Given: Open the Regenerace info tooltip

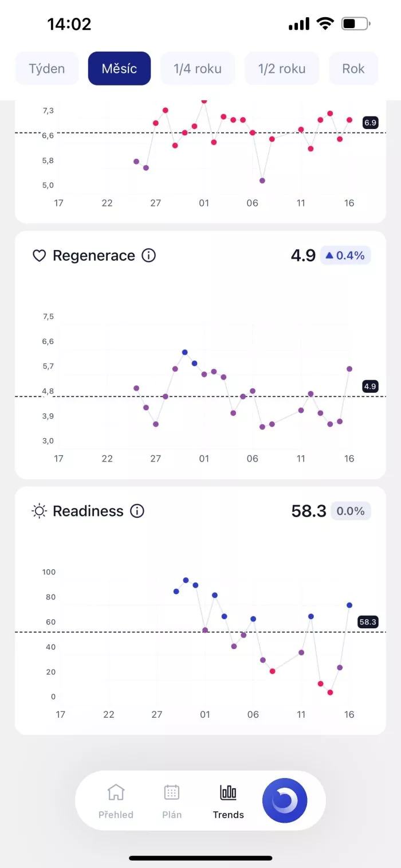Looking at the screenshot, I should (x=148, y=256).
